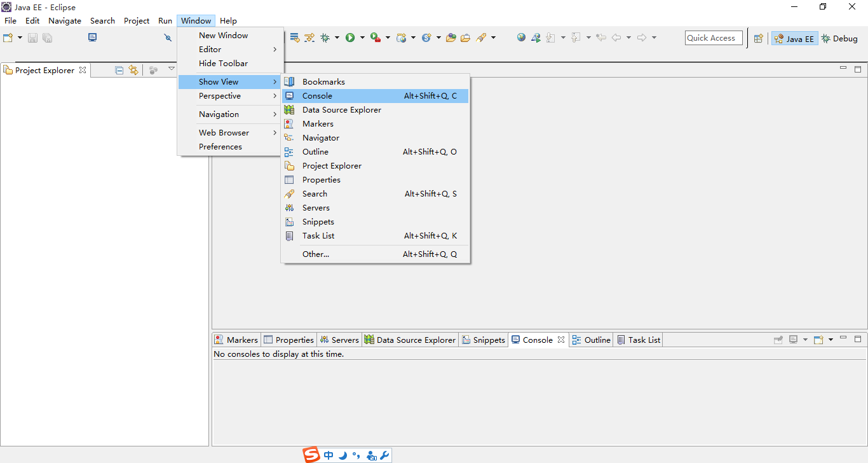Close the Console view tab
The image size is (868, 463).
(561, 340)
